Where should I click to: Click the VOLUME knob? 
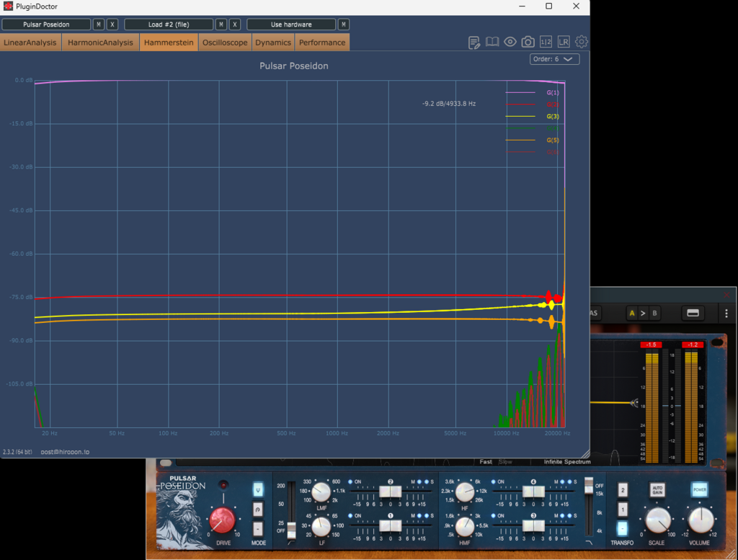(x=701, y=520)
